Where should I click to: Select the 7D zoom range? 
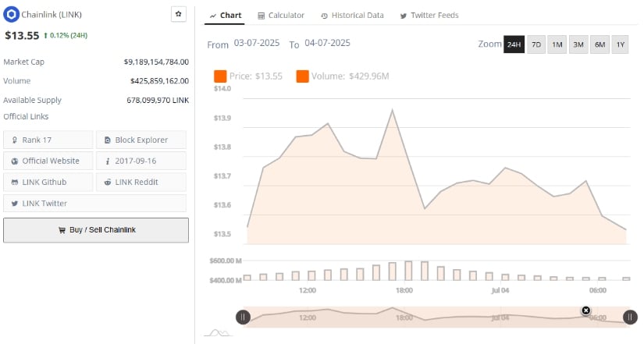click(x=536, y=44)
